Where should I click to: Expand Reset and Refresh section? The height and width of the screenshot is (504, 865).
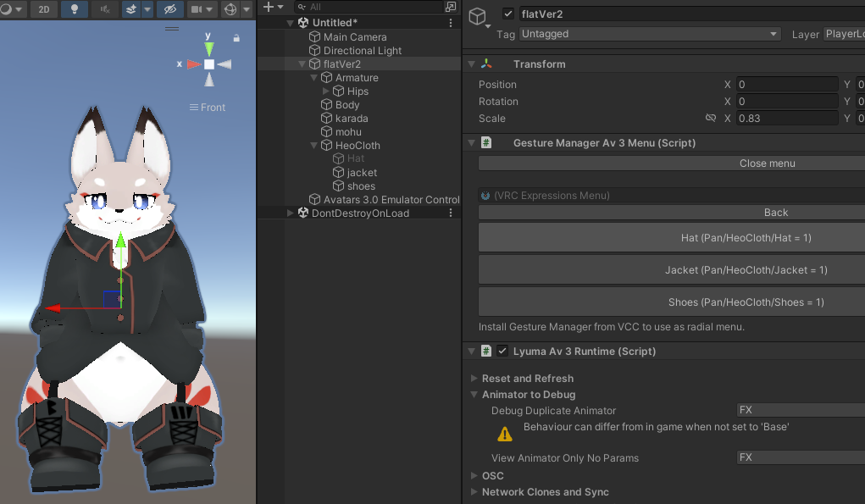[474, 379]
